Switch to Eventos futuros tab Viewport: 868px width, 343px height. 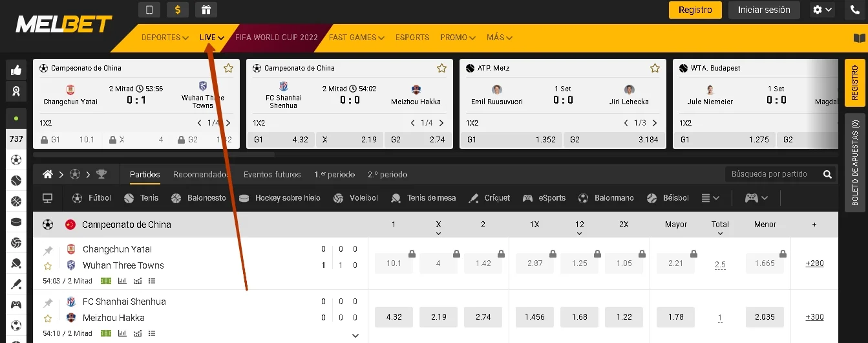tap(272, 174)
